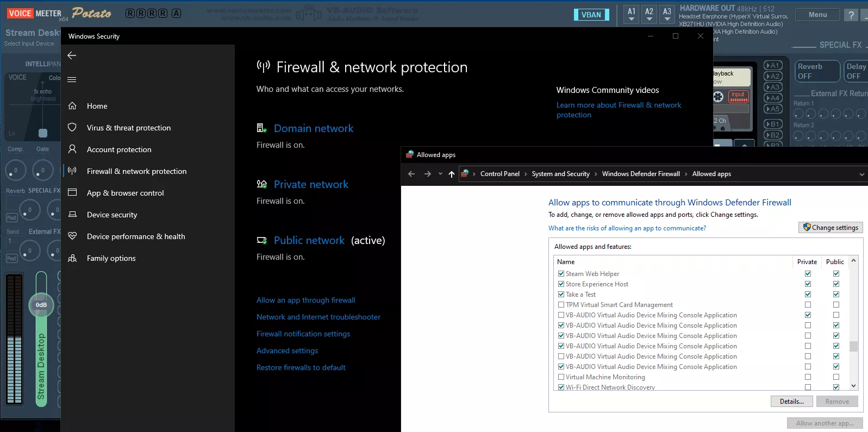Expand the address bar history dropdown
The width and height of the screenshot is (868, 432).
(861, 174)
